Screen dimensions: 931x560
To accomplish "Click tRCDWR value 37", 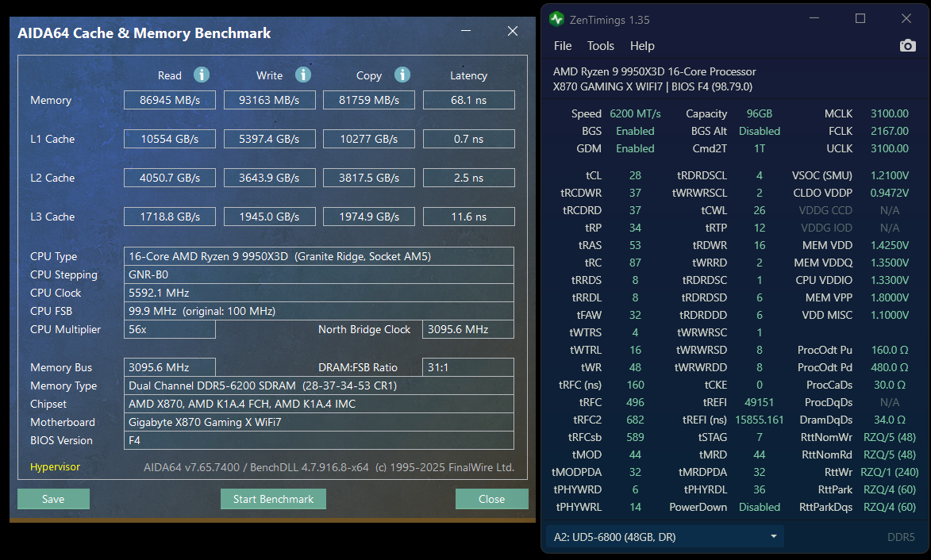I will pyautogui.click(x=635, y=193).
